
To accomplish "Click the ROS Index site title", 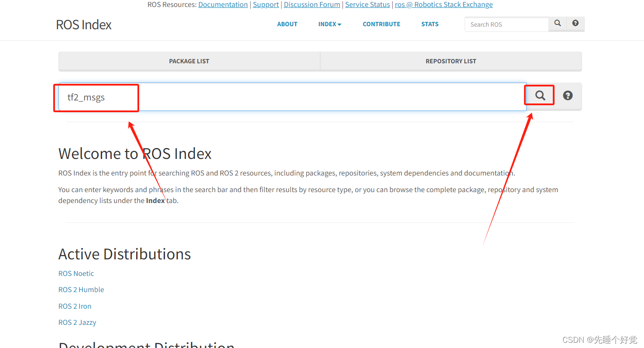I will (x=84, y=24).
